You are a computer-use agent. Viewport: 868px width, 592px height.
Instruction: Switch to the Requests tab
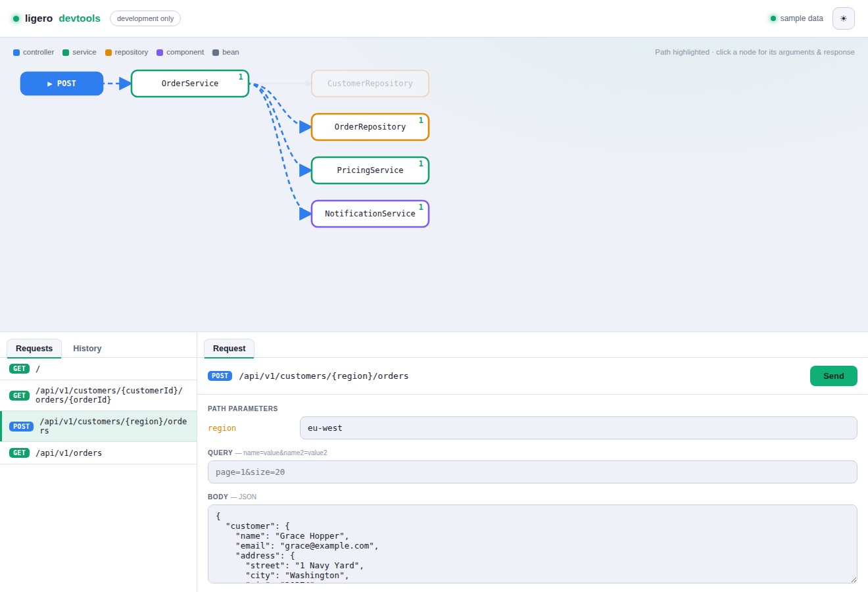click(x=34, y=349)
